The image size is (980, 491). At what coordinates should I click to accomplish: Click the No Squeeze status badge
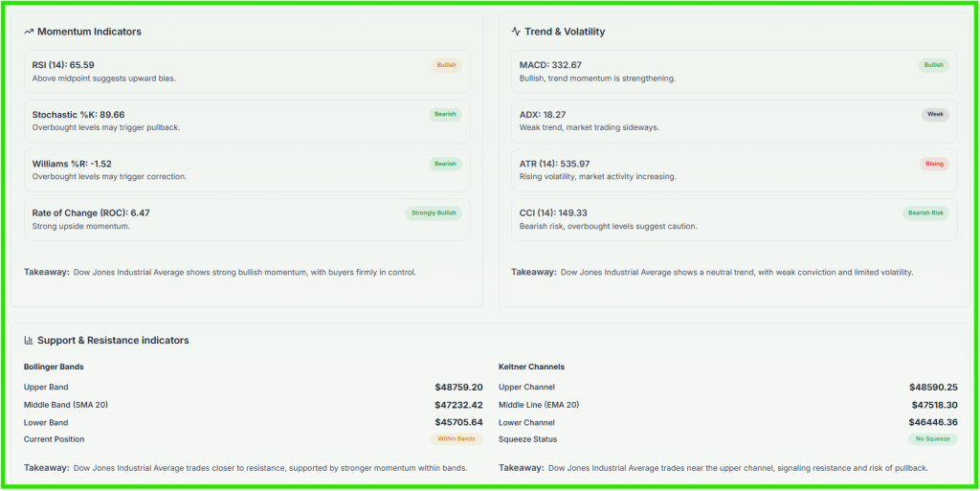[x=932, y=439]
